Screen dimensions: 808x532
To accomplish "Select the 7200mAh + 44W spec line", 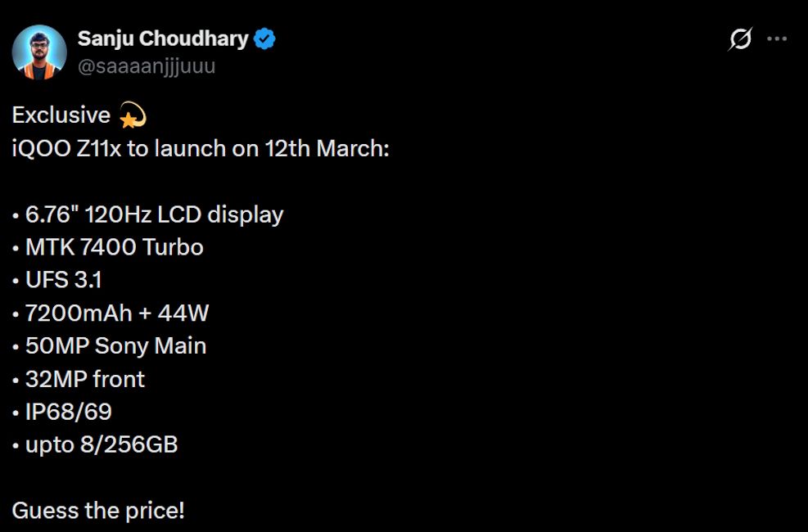I will 115,313.
